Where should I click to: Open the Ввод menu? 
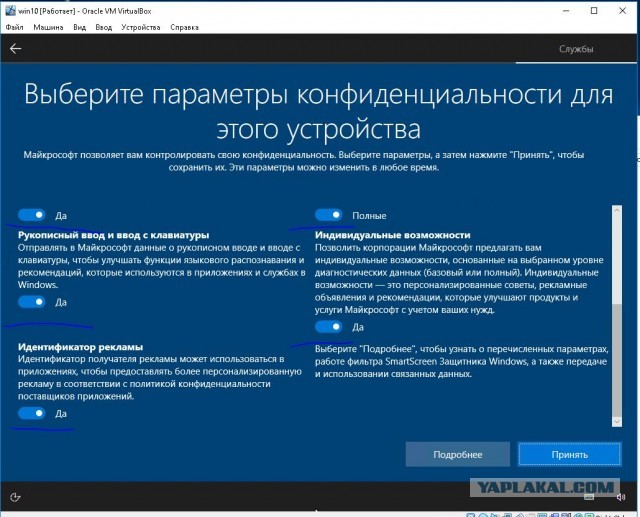pyautogui.click(x=104, y=27)
